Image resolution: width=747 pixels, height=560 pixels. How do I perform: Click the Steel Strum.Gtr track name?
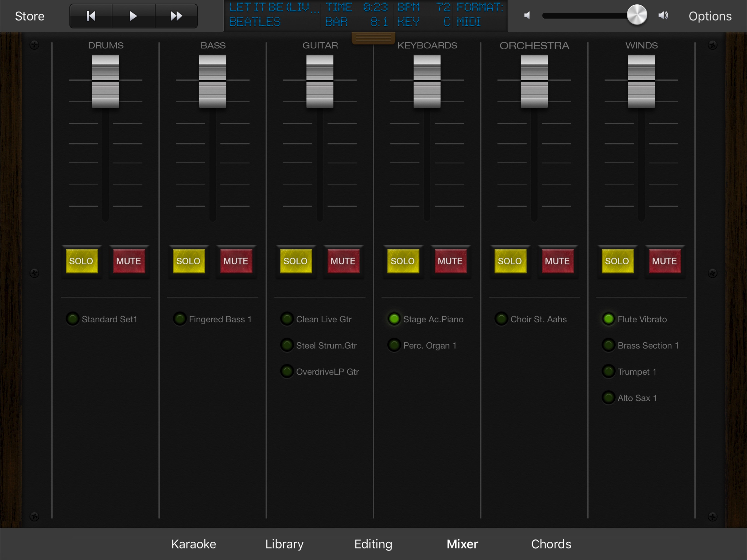[326, 346]
